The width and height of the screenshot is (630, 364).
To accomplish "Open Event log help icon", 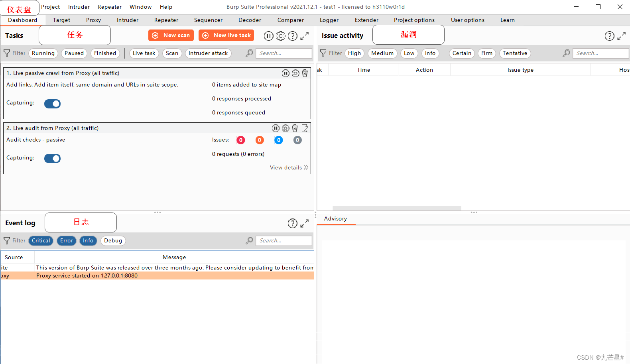I will 293,223.
